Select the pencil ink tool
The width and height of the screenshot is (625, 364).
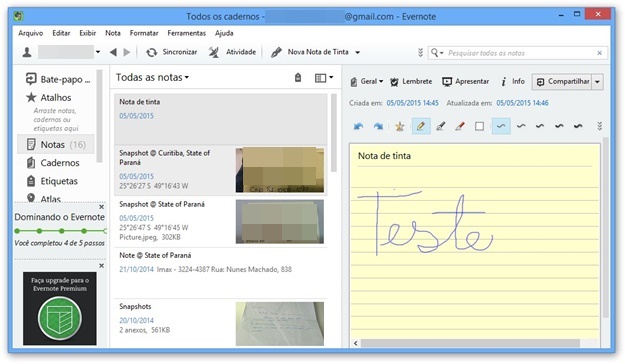(x=421, y=126)
